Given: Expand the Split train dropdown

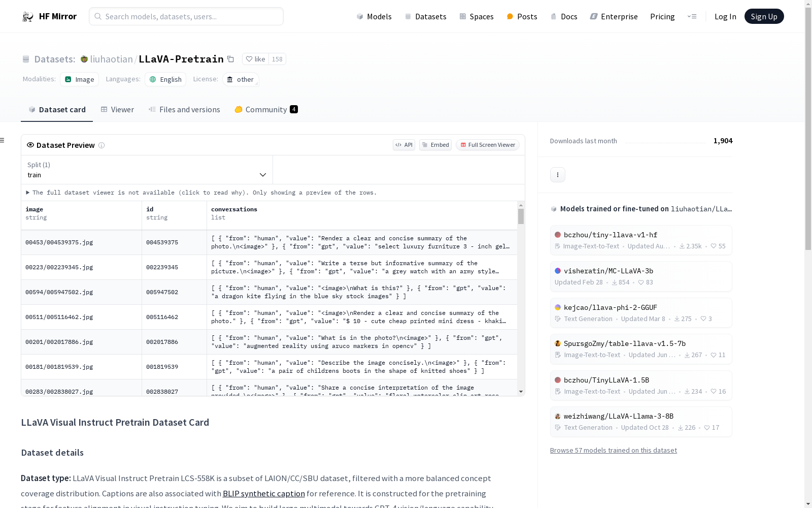Looking at the screenshot, I should 147,170.
